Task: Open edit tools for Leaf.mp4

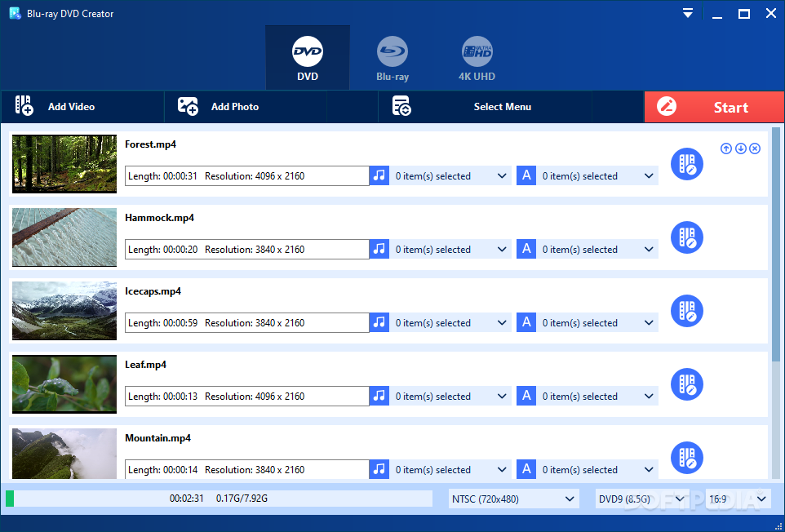Action: click(686, 384)
